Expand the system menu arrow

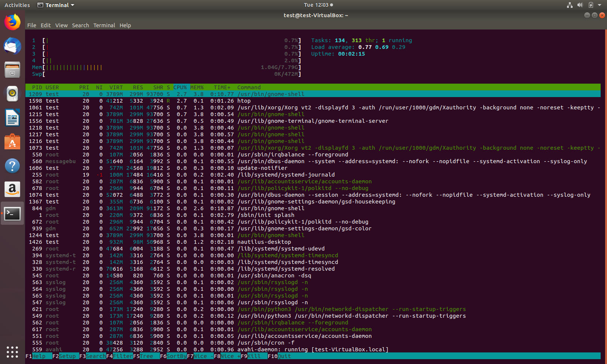pos(600,5)
